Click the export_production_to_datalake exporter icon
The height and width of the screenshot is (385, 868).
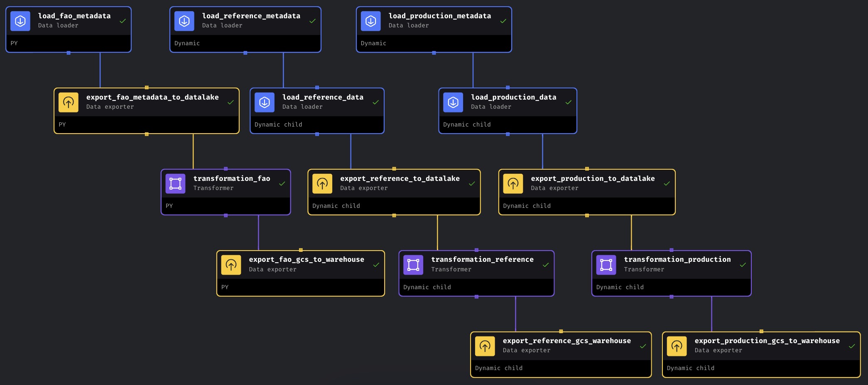point(513,184)
